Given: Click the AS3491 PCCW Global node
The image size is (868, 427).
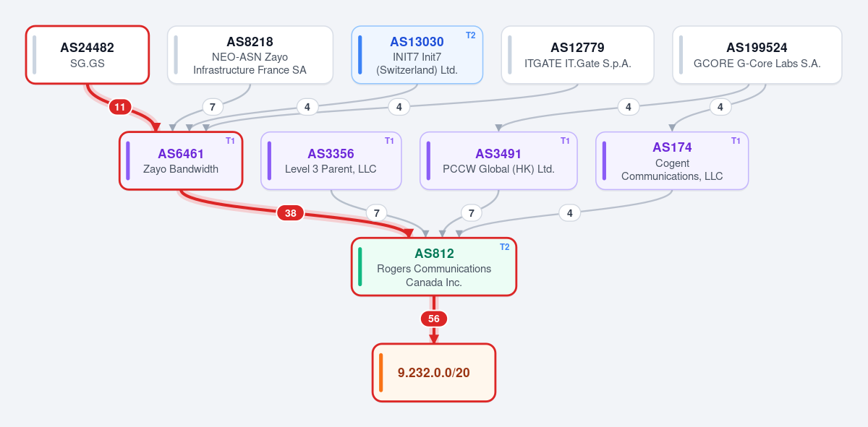Looking at the screenshot, I should pyautogui.click(x=498, y=161).
